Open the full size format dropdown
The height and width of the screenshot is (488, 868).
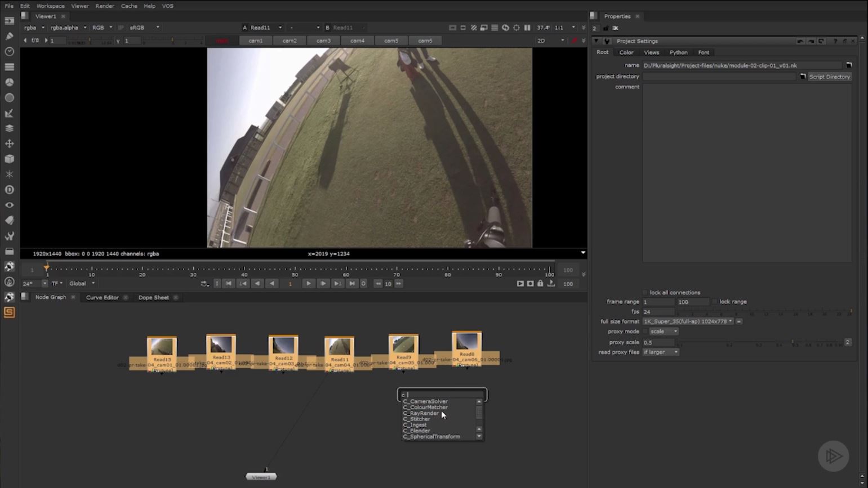(x=688, y=321)
